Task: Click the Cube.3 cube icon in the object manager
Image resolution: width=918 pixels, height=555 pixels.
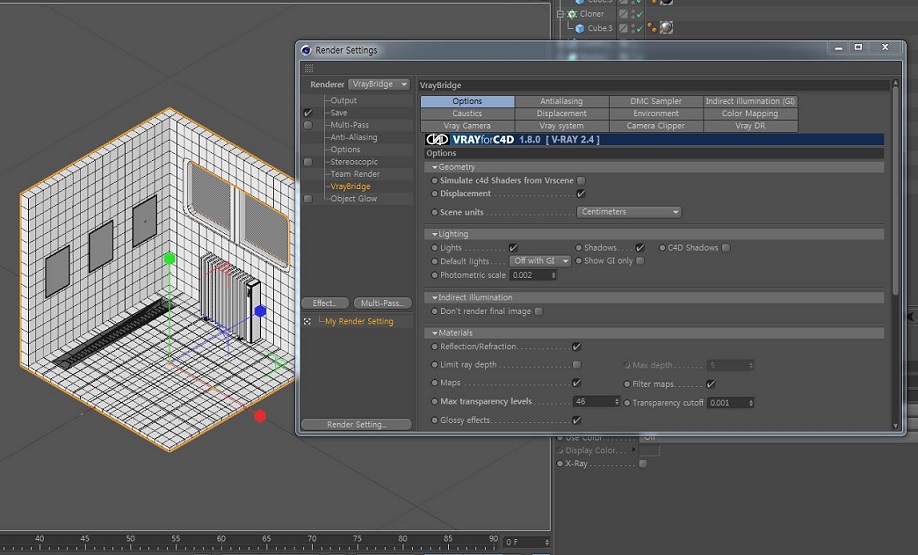Action: click(x=580, y=28)
